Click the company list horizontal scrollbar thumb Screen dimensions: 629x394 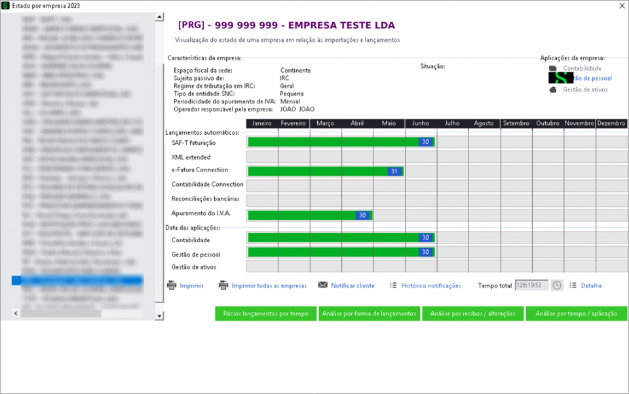click(61, 313)
